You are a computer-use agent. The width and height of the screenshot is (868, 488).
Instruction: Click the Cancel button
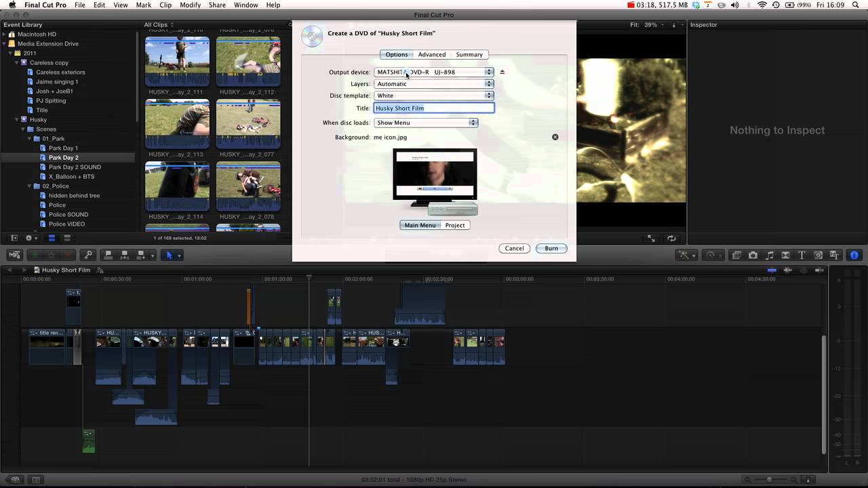point(514,248)
